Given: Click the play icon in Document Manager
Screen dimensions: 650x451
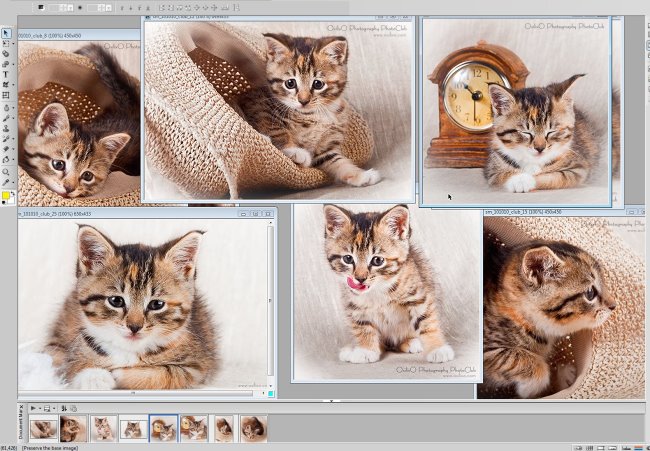Looking at the screenshot, I should pos(33,408).
